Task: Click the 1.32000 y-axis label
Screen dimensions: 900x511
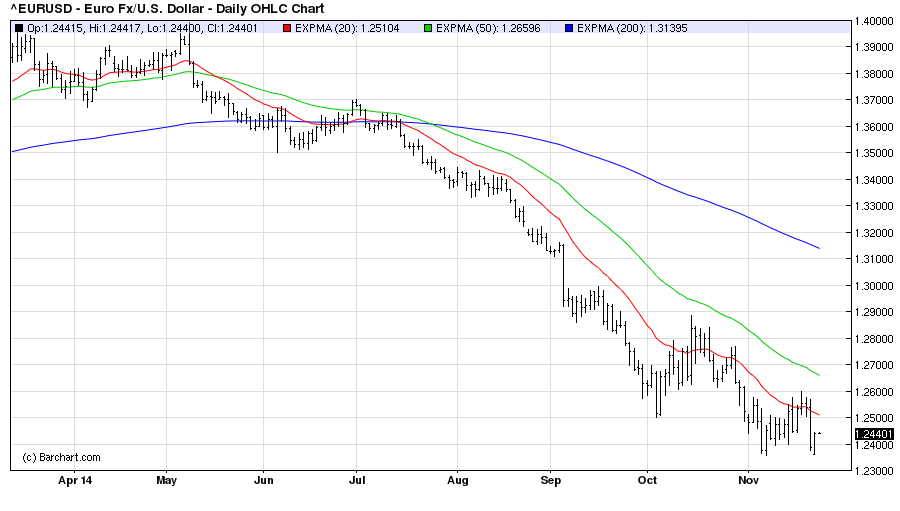Action: pyautogui.click(x=874, y=233)
